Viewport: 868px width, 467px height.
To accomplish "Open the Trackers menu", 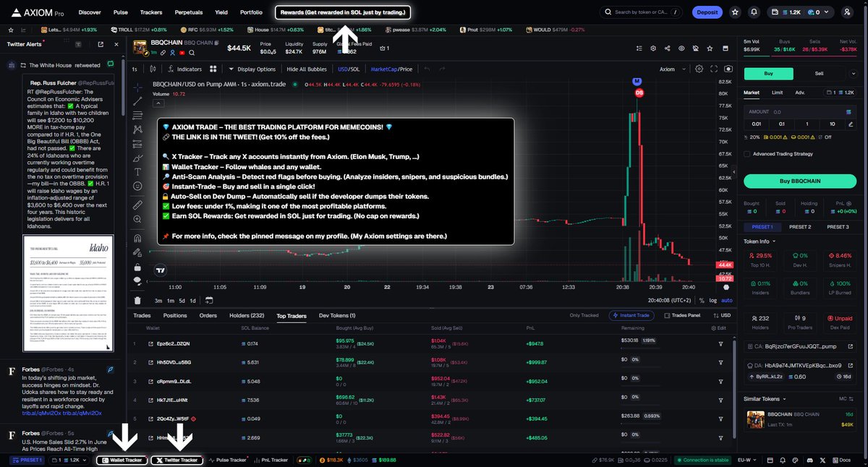I will pos(151,12).
